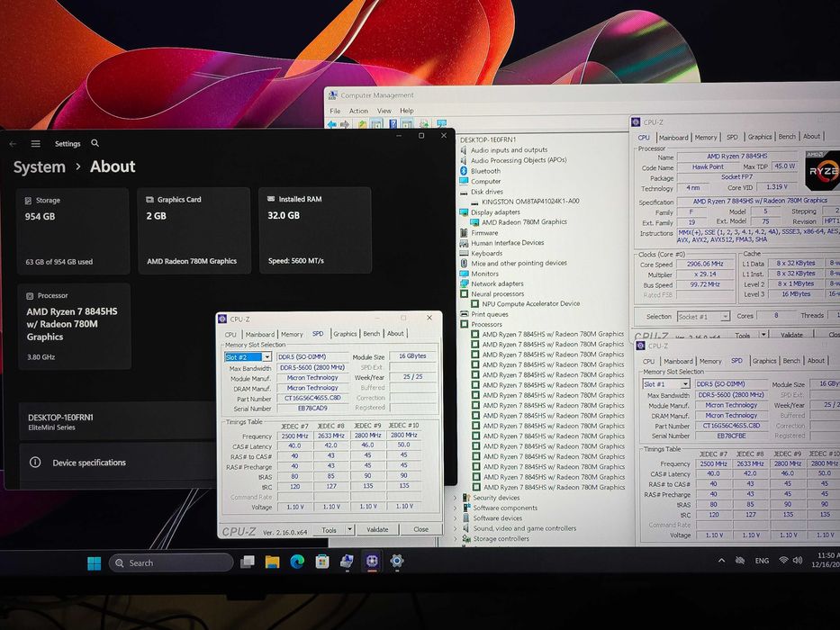The width and height of the screenshot is (840, 630).
Task: Click the Settings search magnifier icon
Action: pos(95,143)
